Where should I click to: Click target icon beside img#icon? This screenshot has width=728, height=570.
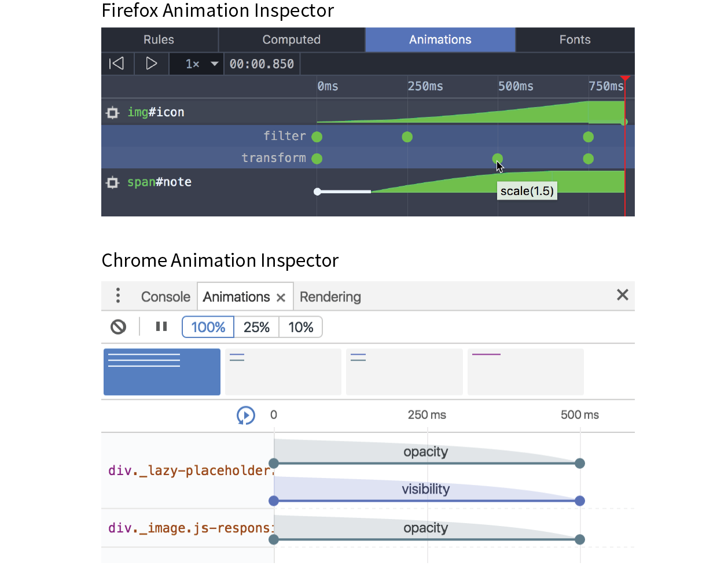[x=113, y=113]
